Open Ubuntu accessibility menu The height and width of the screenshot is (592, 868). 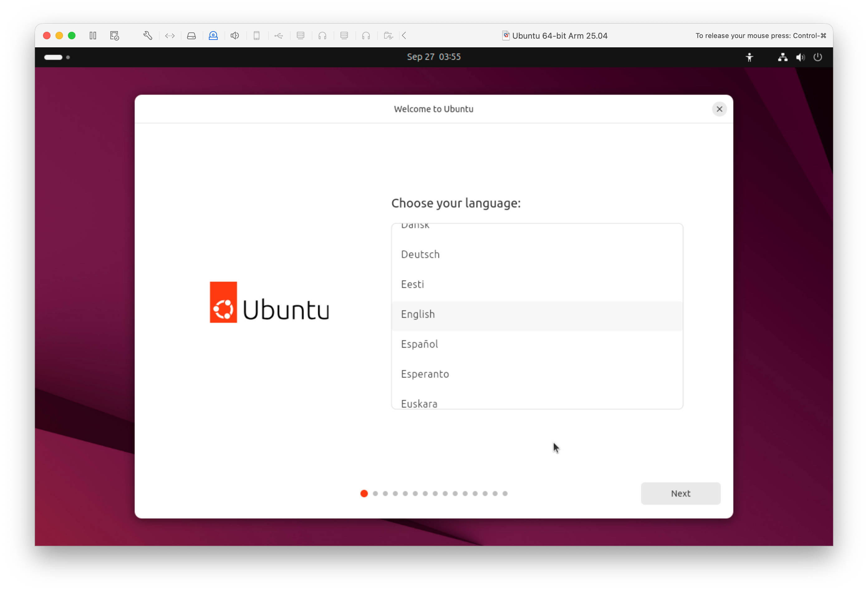click(x=749, y=57)
